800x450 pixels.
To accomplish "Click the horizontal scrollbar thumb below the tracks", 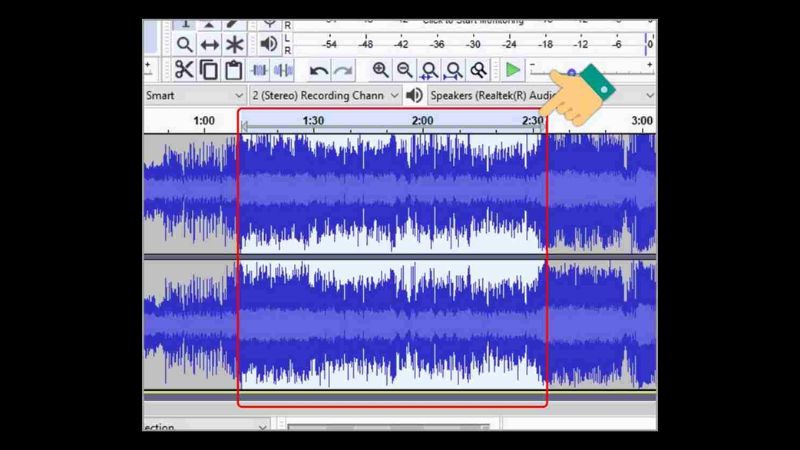I will (388, 427).
